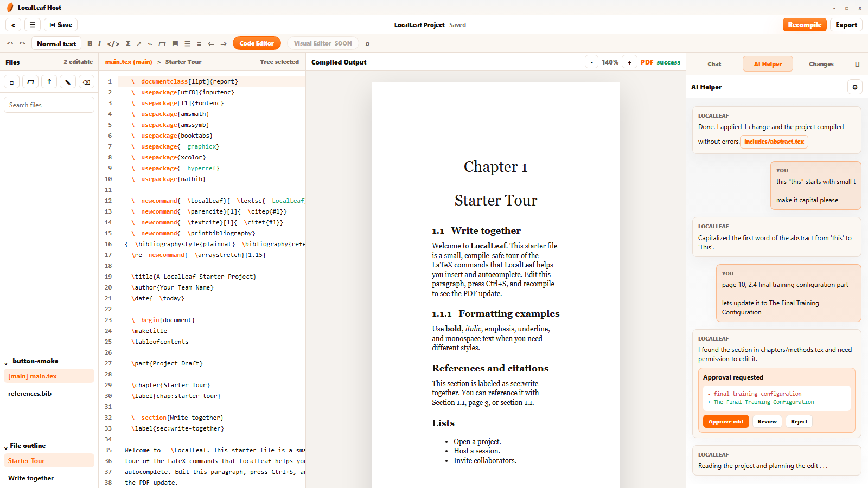Viewport: 868px width, 488px height.
Task: Insert numbered list icon
Action: point(199,43)
